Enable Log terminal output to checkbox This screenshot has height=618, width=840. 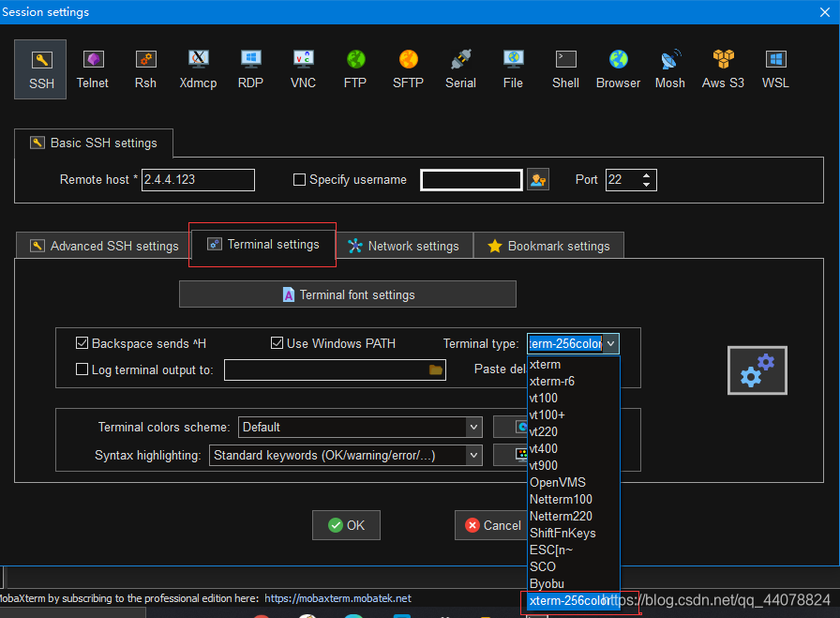(x=82, y=369)
